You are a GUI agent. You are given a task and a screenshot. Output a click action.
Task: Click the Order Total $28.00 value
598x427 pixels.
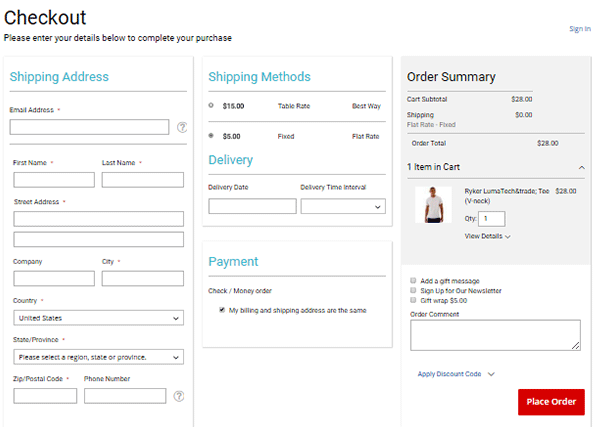[548, 143]
